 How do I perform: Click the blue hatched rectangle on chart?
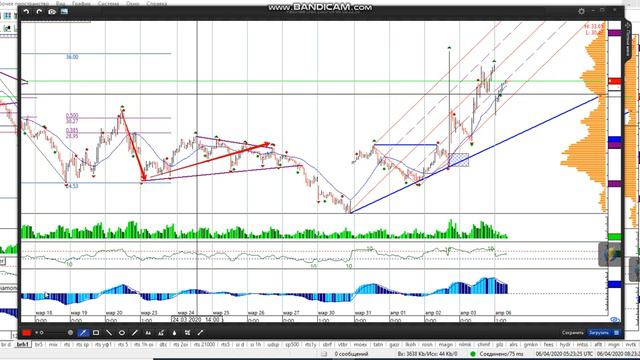459,160
